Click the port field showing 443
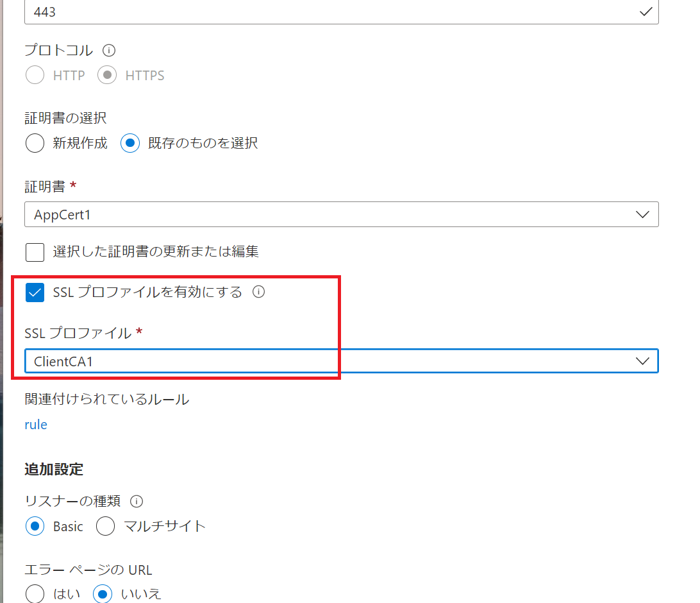Screen dimensions: 700x603 pos(342,12)
